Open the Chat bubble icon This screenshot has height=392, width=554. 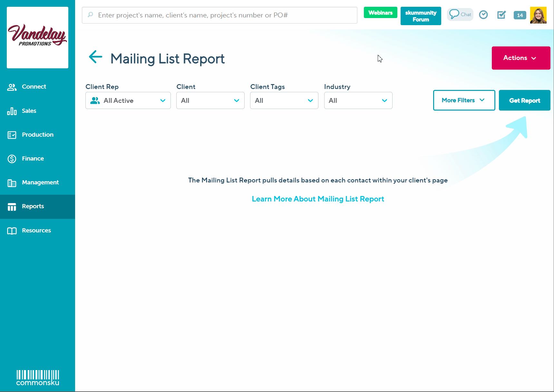(460, 15)
